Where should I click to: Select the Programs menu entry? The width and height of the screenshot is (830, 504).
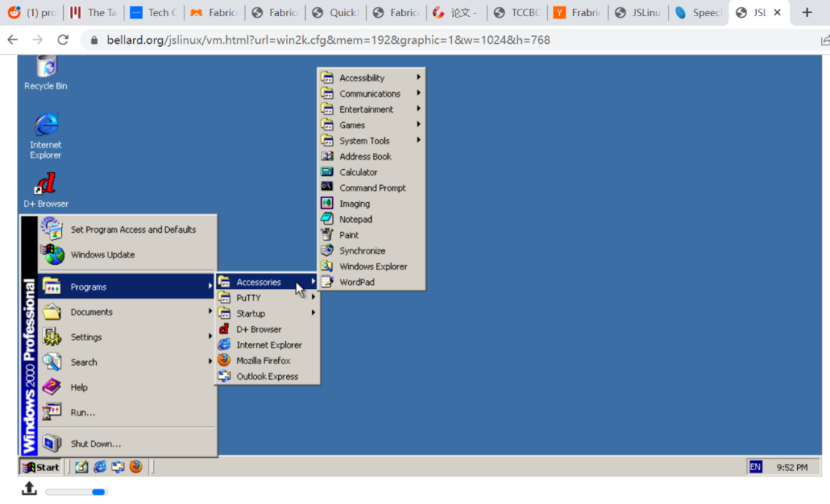pyautogui.click(x=127, y=287)
